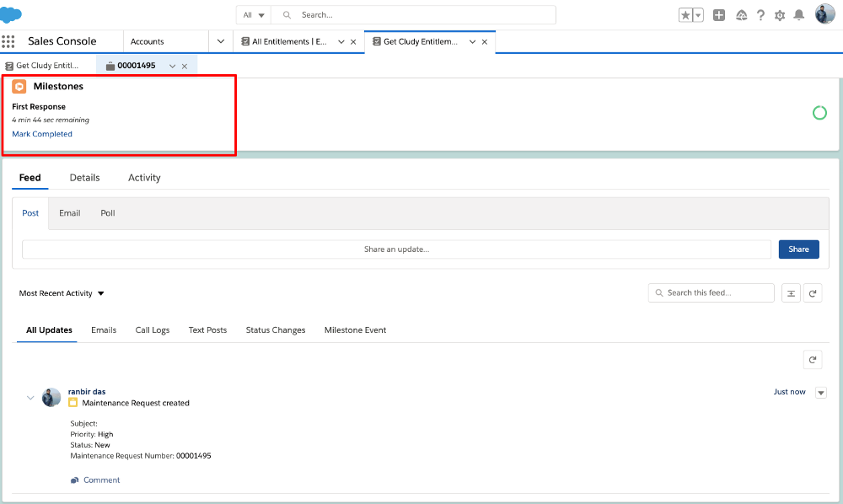The height and width of the screenshot is (504, 843).
Task: Open the 00001495 subtab options chevron
Action: click(172, 66)
